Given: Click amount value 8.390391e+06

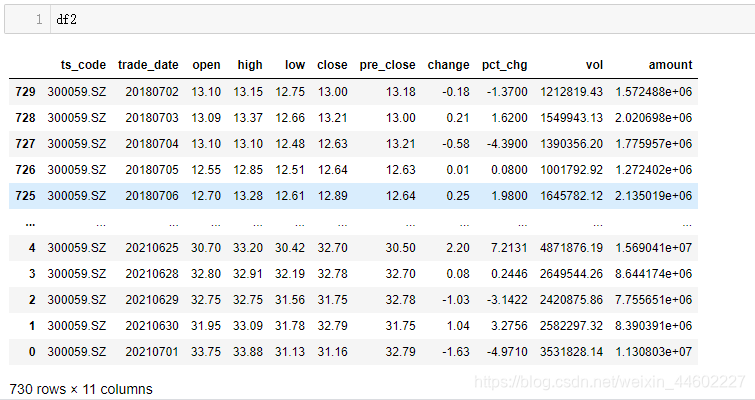Looking at the screenshot, I should tap(653, 325).
